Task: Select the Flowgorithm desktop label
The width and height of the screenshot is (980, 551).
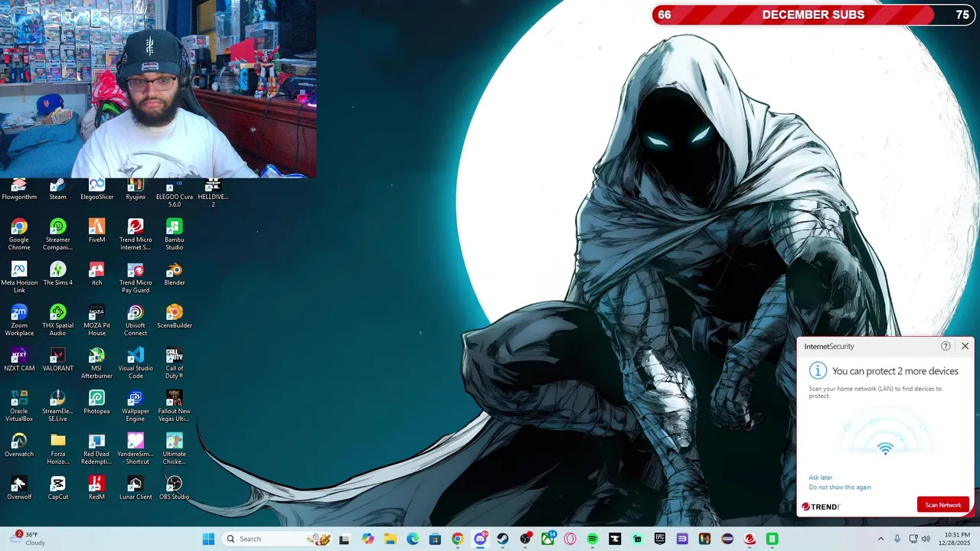Action: [x=19, y=197]
